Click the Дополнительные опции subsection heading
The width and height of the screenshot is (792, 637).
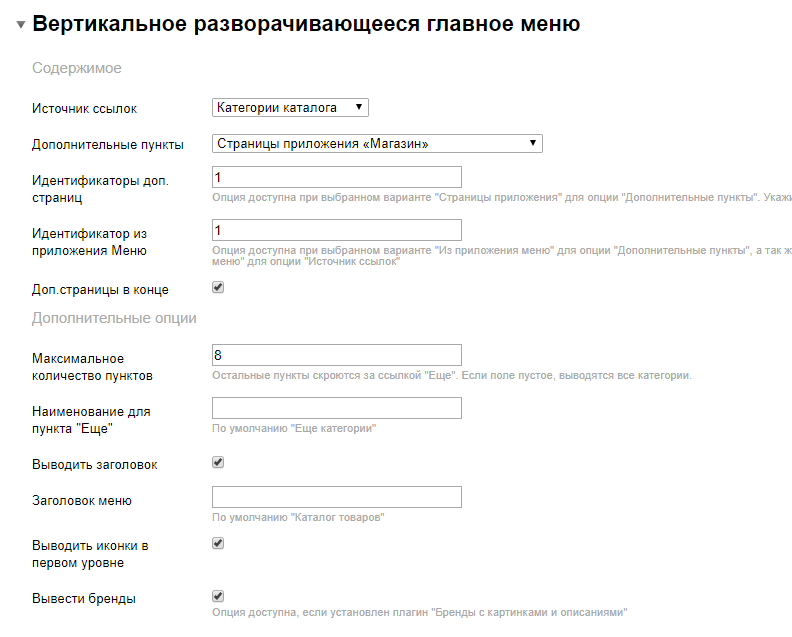pyautogui.click(x=114, y=318)
